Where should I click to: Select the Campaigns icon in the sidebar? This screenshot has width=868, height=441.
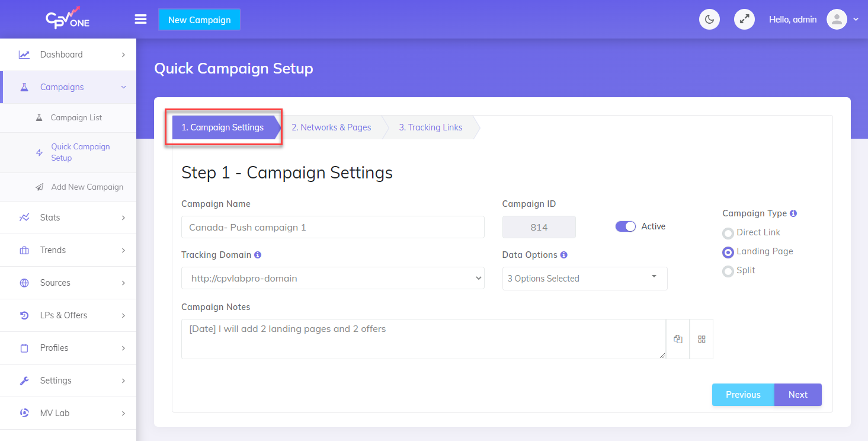[x=24, y=87]
